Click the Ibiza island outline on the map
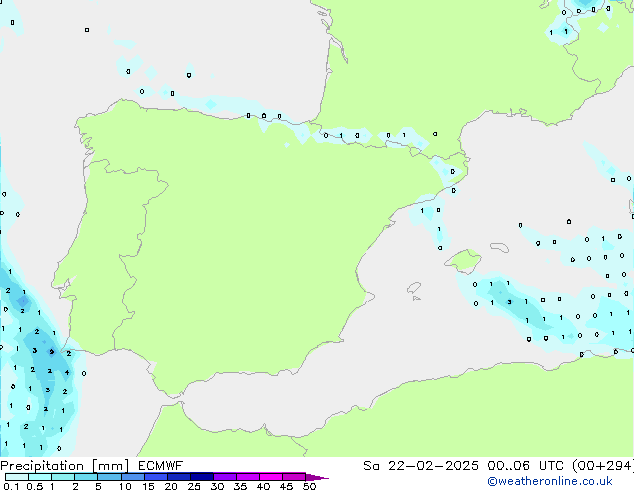The height and width of the screenshot is (490, 634). pos(414,288)
